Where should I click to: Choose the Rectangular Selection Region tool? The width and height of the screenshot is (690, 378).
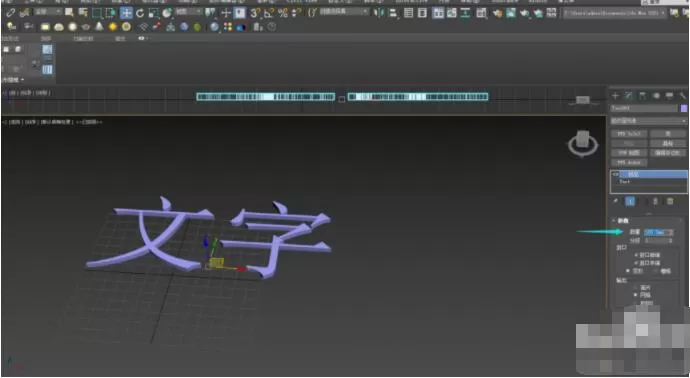click(x=96, y=13)
